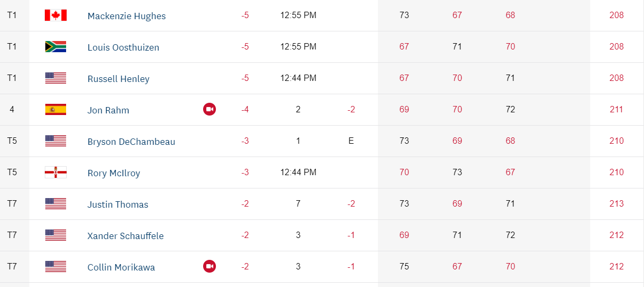Viewport: 644px width, 287px height.
Task: Click the T7 position in Justin Thomas's row
Action: pos(12,203)
